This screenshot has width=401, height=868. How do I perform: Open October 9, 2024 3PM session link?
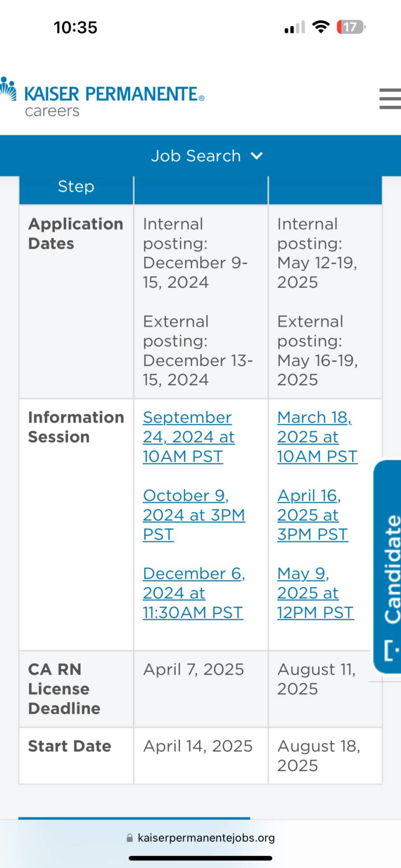[194, 515]
